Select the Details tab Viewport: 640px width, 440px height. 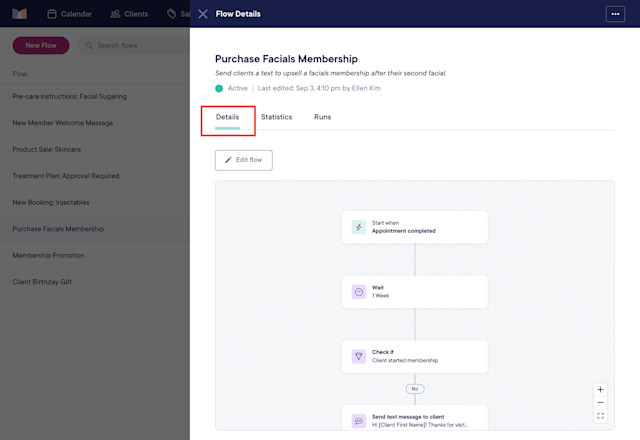227,117
